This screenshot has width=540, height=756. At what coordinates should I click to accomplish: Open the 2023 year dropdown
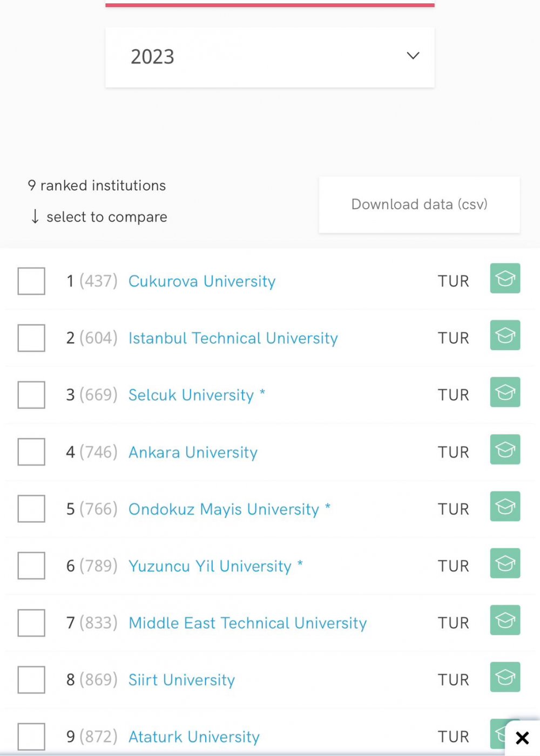tap(270, 57)
